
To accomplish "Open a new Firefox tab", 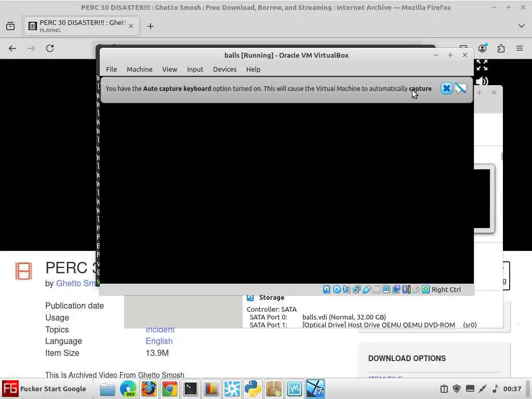I will tap(150, 26).
